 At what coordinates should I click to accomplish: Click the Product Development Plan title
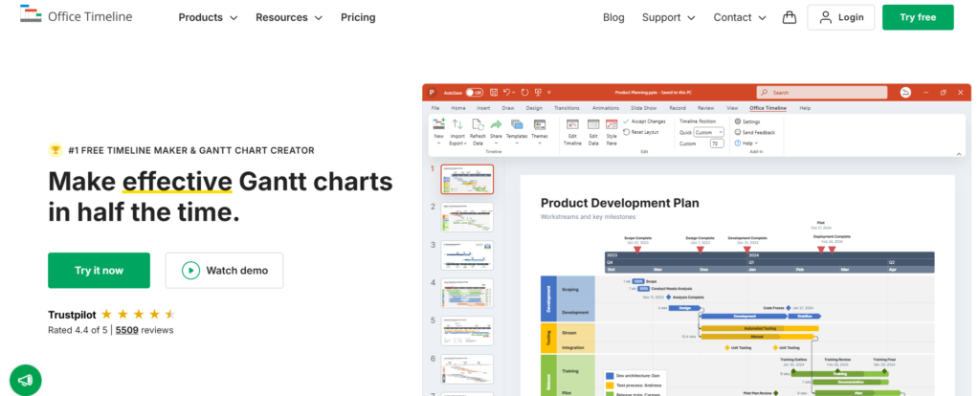(620, 203)
